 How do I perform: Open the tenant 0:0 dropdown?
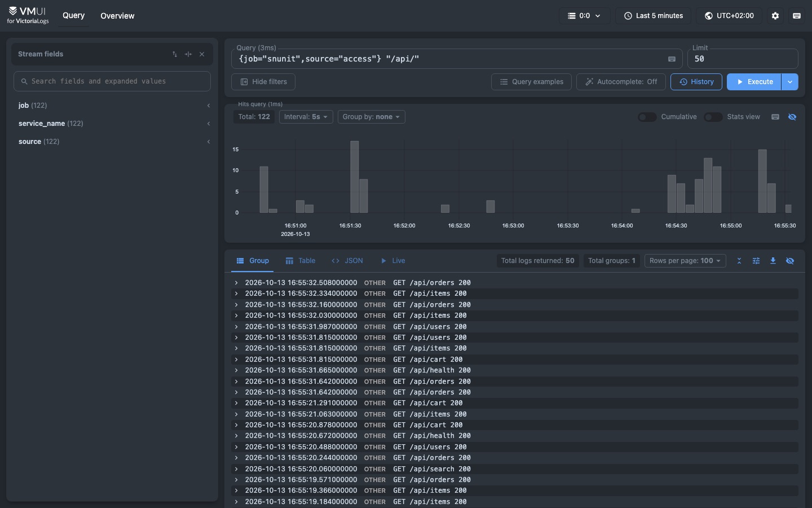click(584, 16)
